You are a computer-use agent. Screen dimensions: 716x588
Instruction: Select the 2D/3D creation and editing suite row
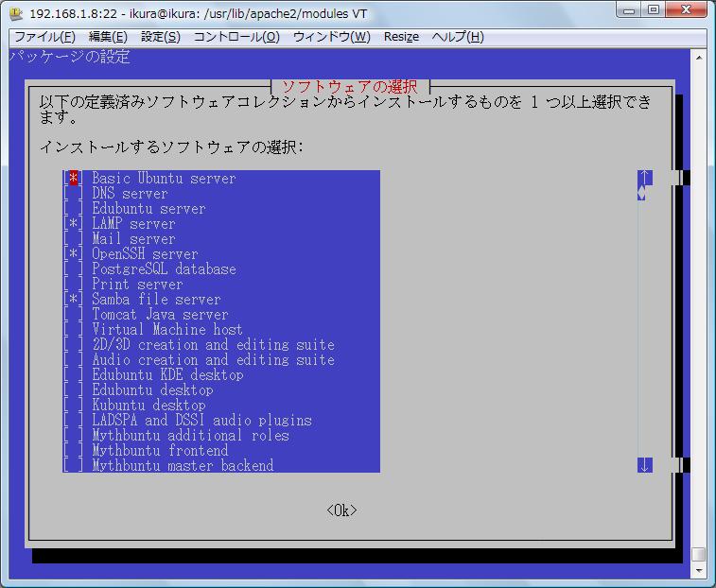[x=221, y=344]
